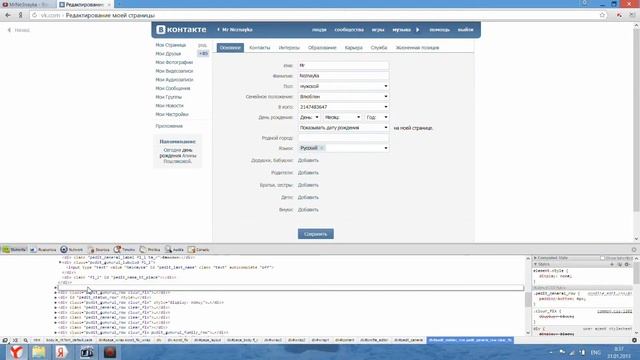Screen dimensions: 640x360
Task: Go back with the browser back arrow
Action: pos(8,15)
